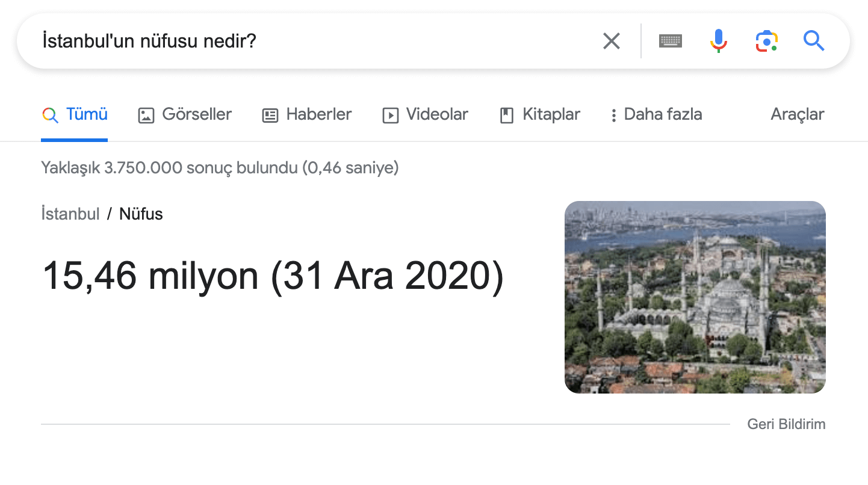Select the Görseller camera icon
The width and height of the screenshot is (868, 485).
coord(146,114)
